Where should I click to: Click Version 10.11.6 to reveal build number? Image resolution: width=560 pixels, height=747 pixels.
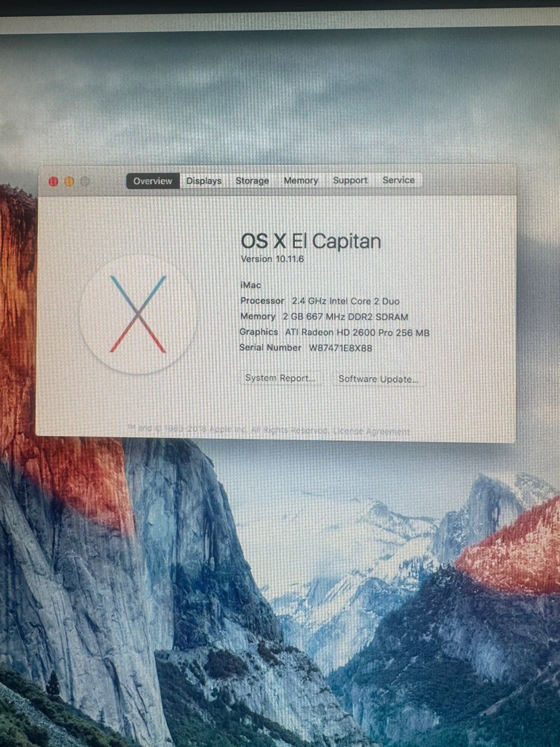272,259
